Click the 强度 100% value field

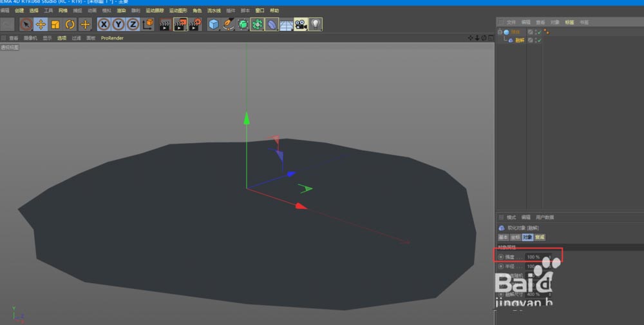533,257
